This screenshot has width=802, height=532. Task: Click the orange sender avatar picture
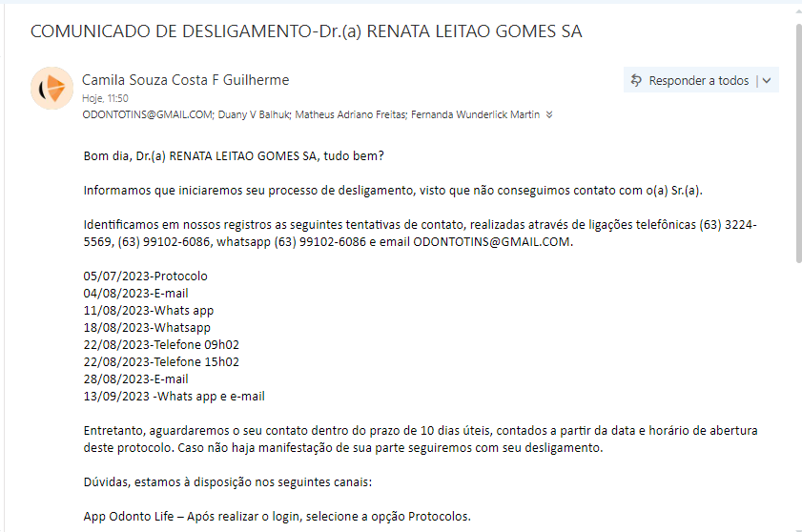tap(51, 88)
